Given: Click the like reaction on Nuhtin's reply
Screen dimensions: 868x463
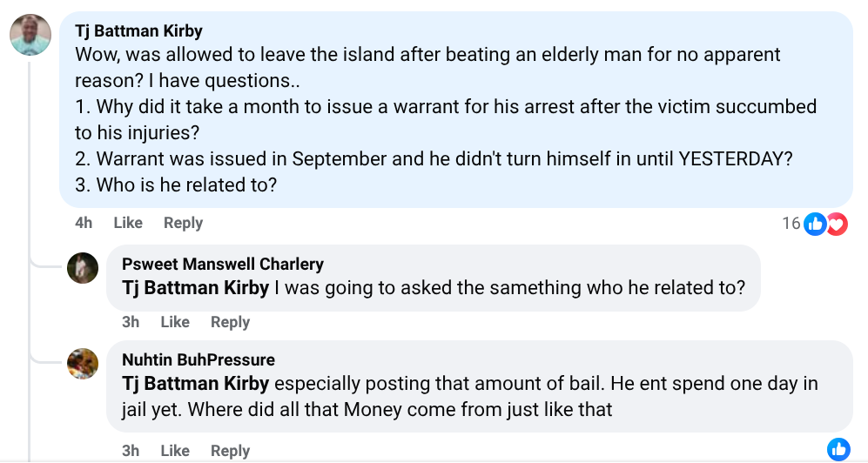Looking at the screenshot, I should (838, 449).
